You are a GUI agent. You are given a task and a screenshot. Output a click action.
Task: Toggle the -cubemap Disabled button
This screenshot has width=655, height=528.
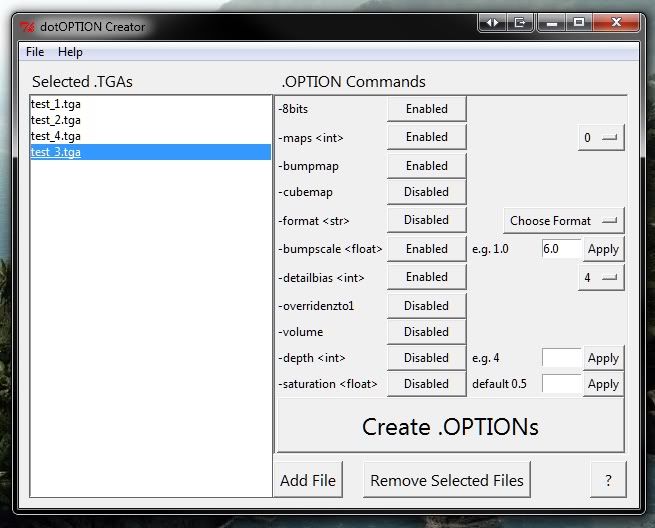(427, 192)
